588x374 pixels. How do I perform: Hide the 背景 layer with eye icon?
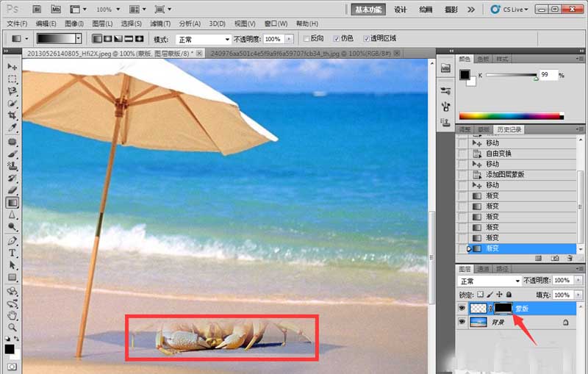point(462,322)
